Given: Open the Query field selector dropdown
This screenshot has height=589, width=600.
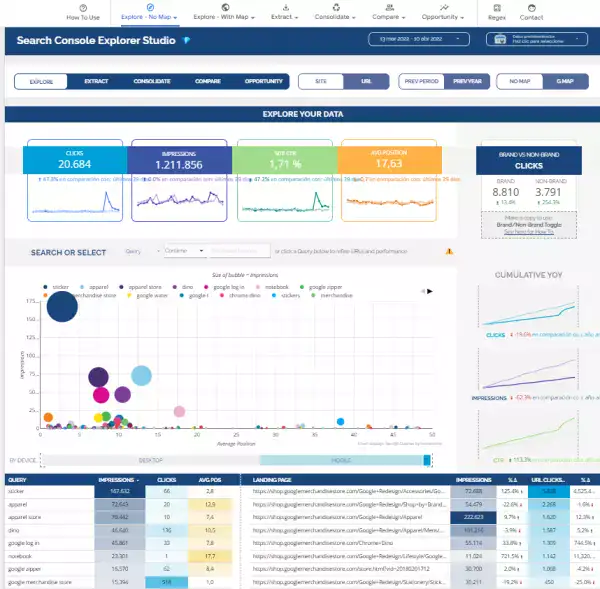Looking at the screenshot, I should 142,251.
